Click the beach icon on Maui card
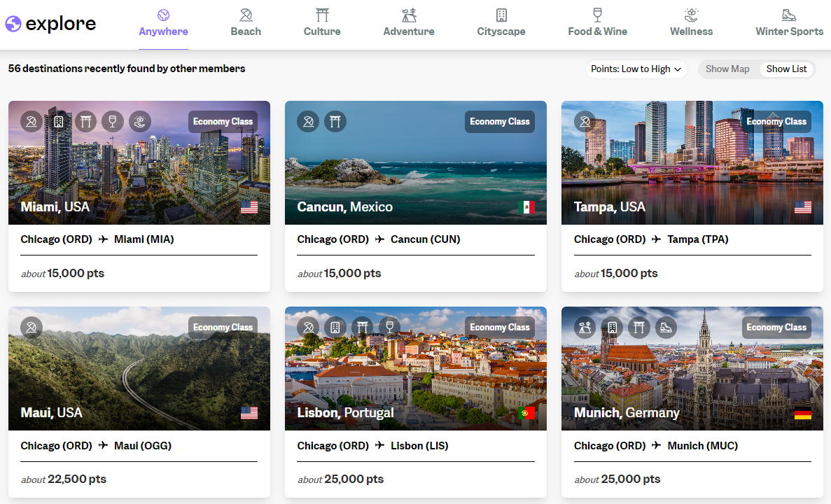 tap(32, 328)
